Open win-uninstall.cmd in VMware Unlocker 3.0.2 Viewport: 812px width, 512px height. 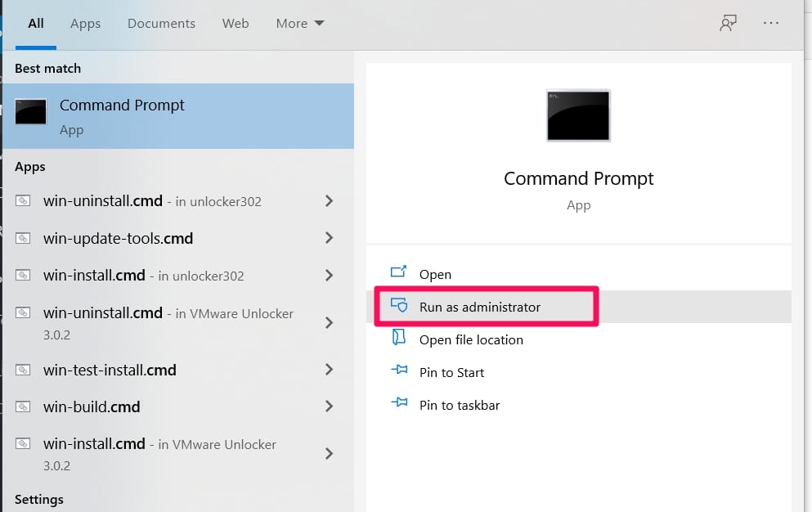click(x=168, y=323)
